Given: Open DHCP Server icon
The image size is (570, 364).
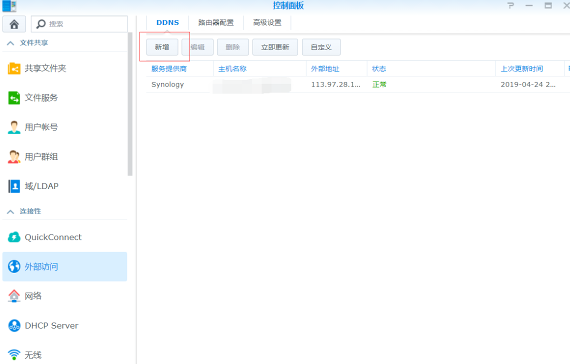Looking at the screenshot, I should pos(14,325).
